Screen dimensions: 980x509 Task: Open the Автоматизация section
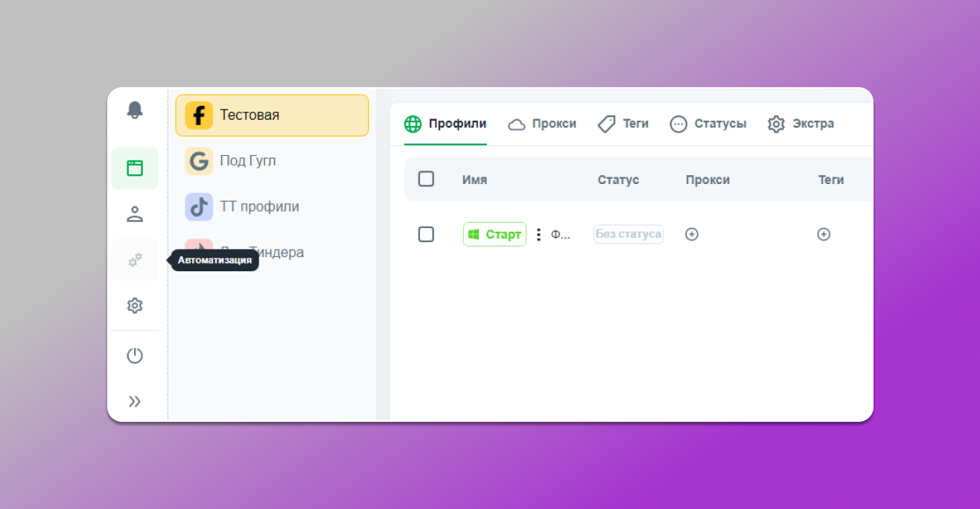pyautogui.click(x=135, y=259)
